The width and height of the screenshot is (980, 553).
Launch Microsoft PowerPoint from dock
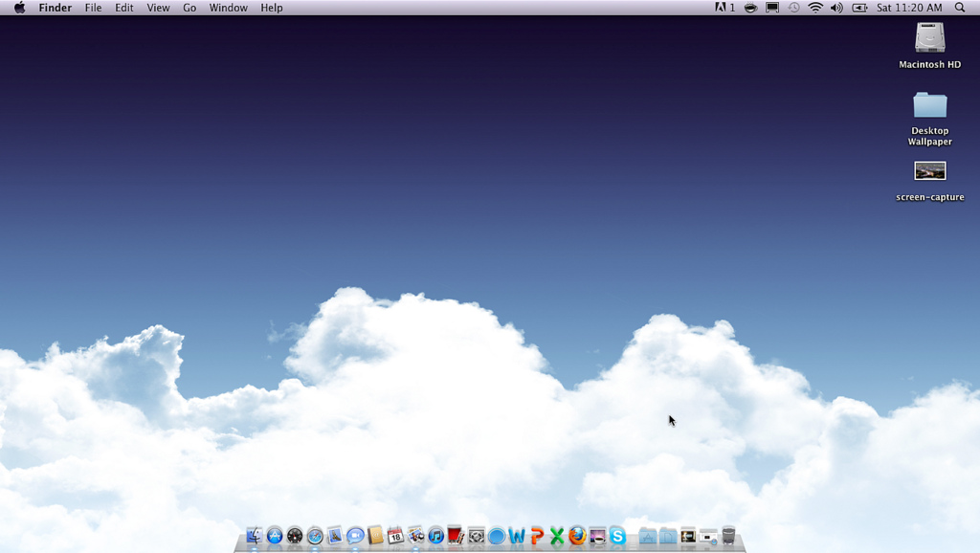536,536
